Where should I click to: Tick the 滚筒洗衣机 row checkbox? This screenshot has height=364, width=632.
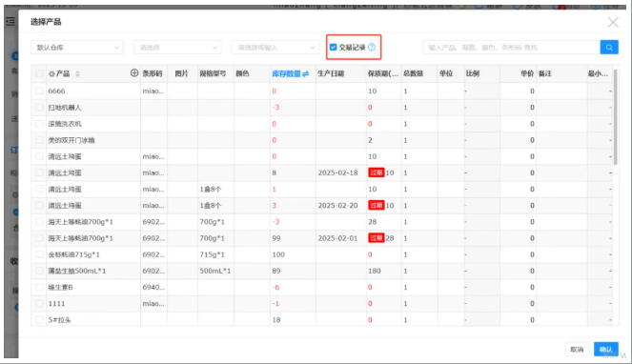pyautogui.click(x=39, y=123)
